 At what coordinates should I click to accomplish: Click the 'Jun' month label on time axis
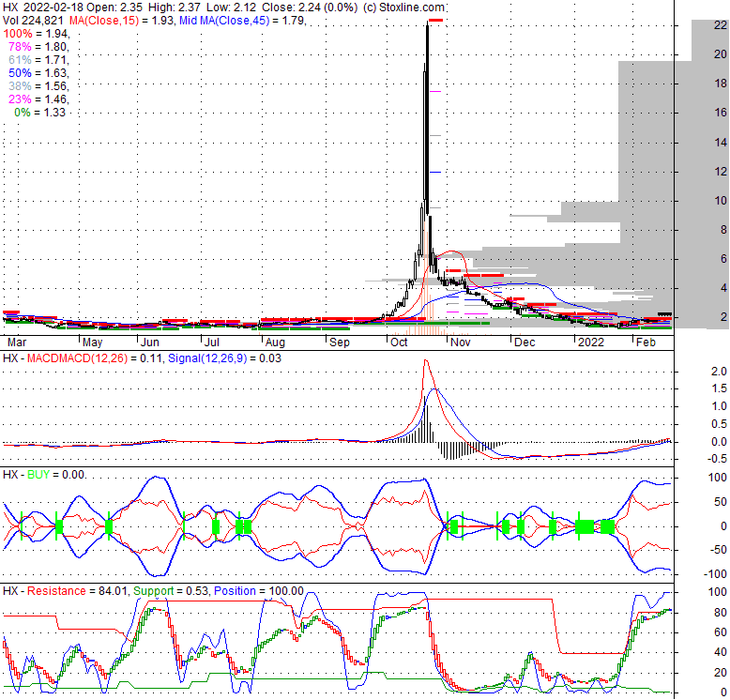[150, 342]
